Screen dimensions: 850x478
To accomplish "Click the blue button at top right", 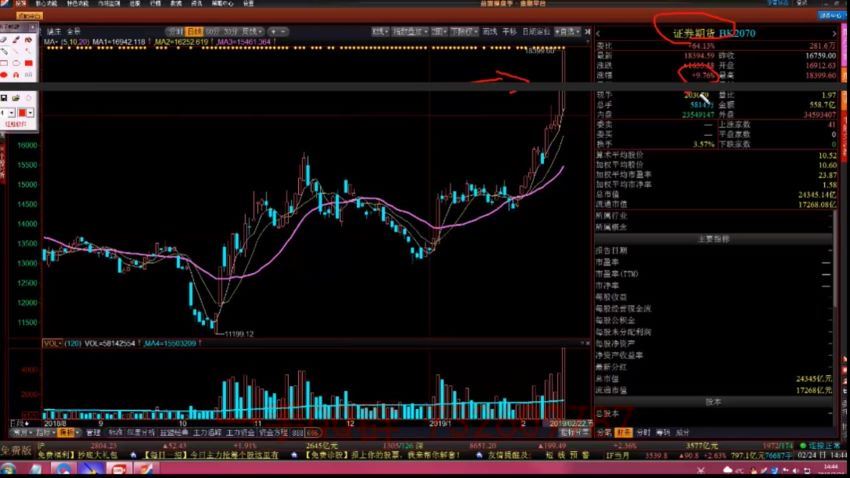I will (x=832, y=16).
